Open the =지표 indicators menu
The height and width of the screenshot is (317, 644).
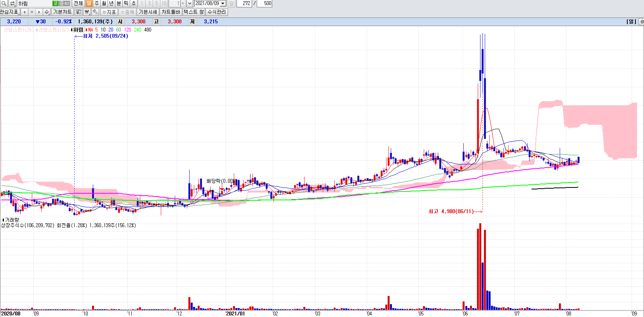pyautogui.click(x=109, y=12)
